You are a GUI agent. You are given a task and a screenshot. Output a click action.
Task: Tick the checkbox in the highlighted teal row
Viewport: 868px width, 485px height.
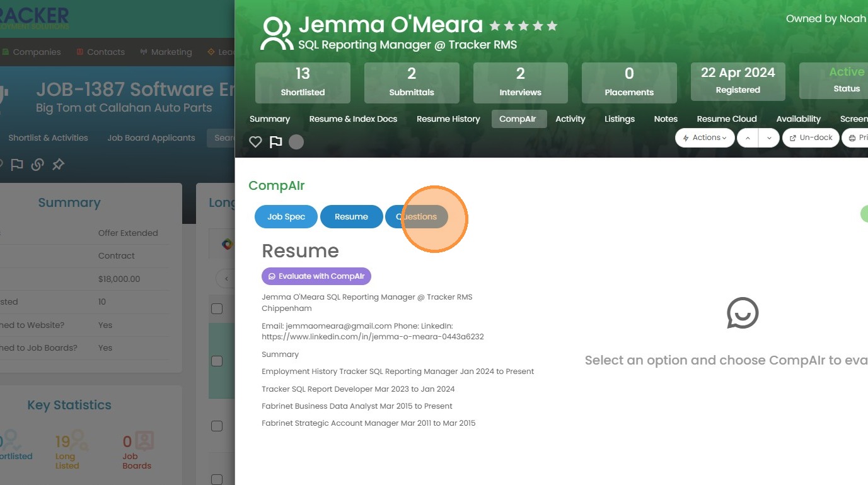tap(217, 361)
